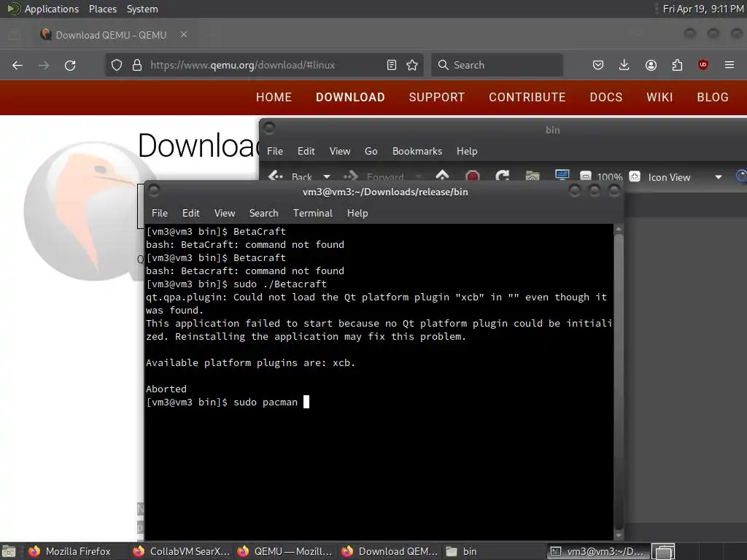
Task: Open Search menu in terminal window
Action: tap(263, 213)
